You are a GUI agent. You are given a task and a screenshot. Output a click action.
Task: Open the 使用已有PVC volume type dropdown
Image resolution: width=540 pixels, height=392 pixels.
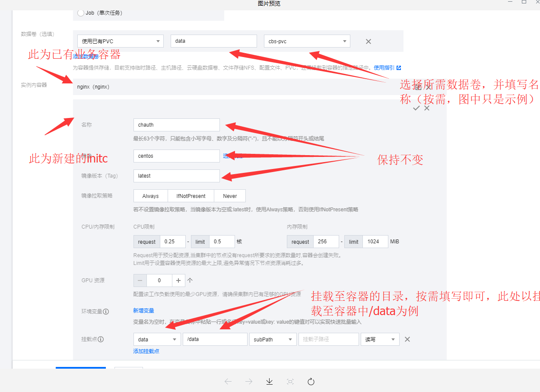point(120,41)
